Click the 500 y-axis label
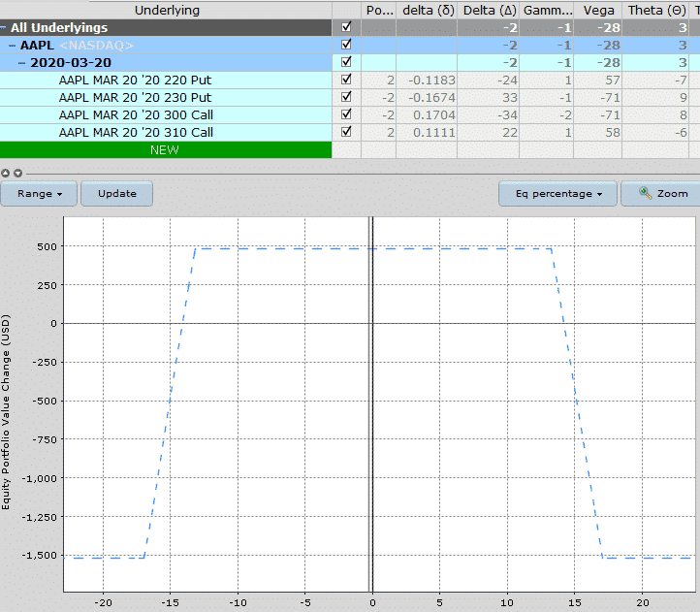 point(48,246)
